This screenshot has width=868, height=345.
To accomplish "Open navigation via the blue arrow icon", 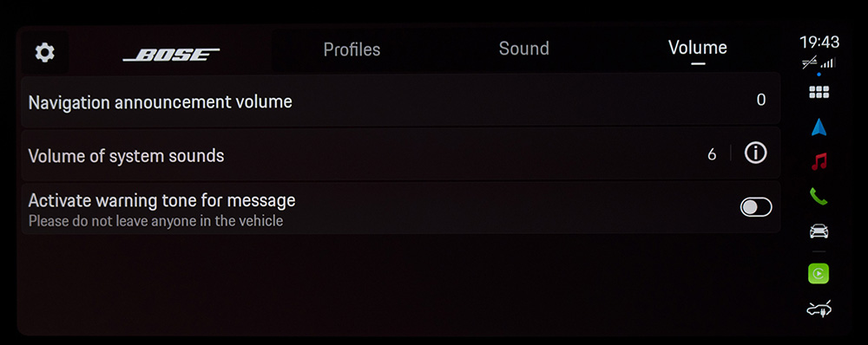I will pos(819,127).
